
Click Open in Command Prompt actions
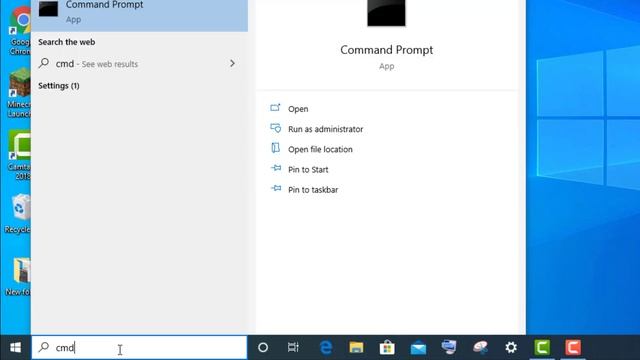tap(298, 109)
